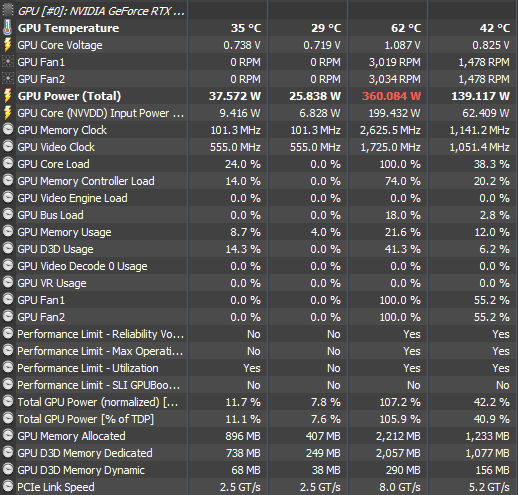Select the GPU Bus Load row

259,215
